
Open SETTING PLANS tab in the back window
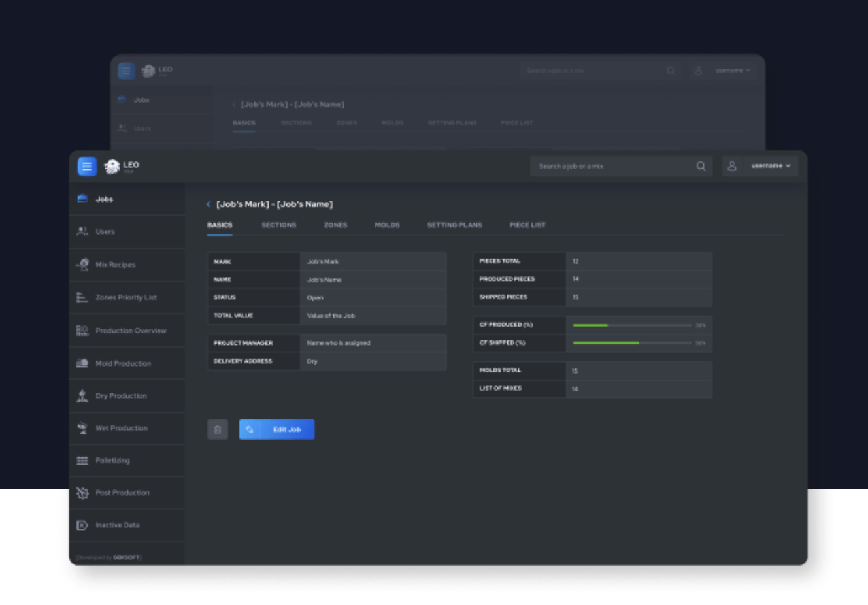click(452, 123)
